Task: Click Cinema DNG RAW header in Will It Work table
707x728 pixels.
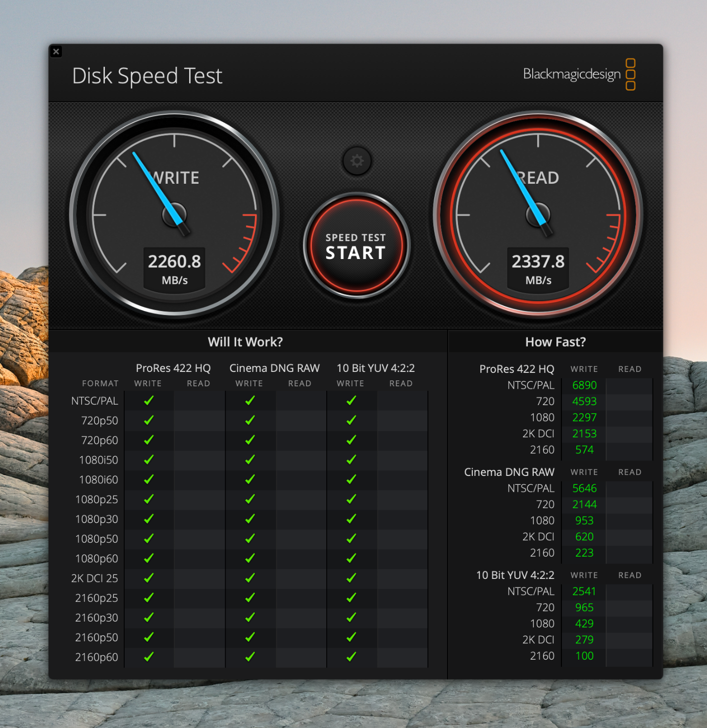Action: click(x=275, y=368)
